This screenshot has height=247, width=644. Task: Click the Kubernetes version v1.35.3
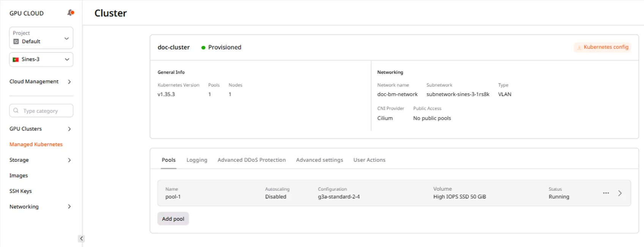pyautogui.click(x=166, y=94)
